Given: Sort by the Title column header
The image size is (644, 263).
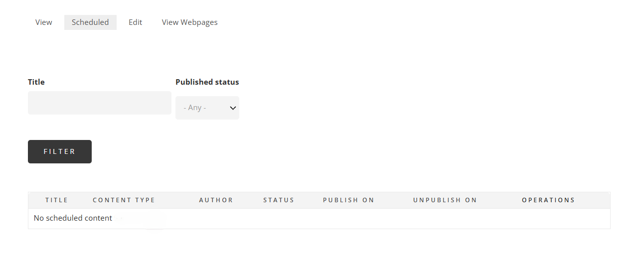Looking at the screenshot, I should (57, 200).
